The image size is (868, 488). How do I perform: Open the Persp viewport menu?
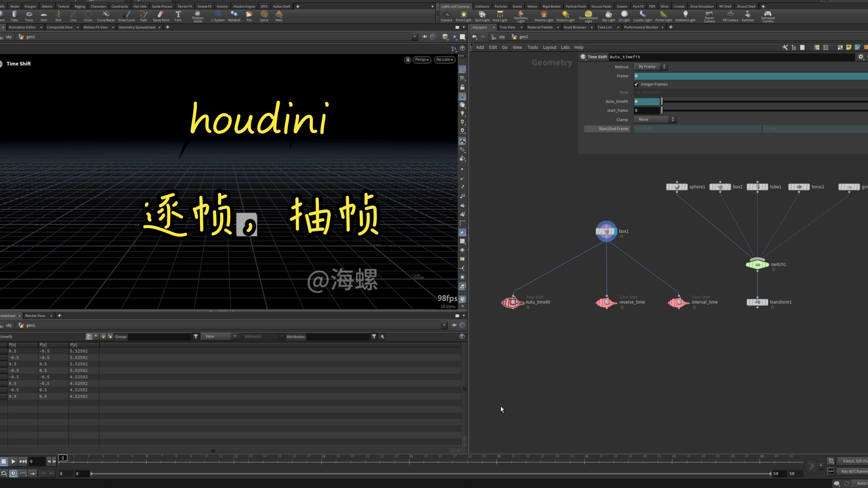pos(422,60)
